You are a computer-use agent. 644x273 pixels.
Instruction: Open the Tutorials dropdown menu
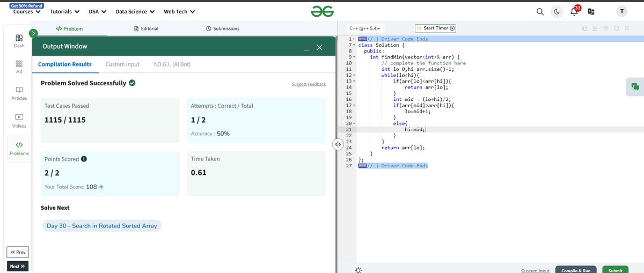coord(65,11)
